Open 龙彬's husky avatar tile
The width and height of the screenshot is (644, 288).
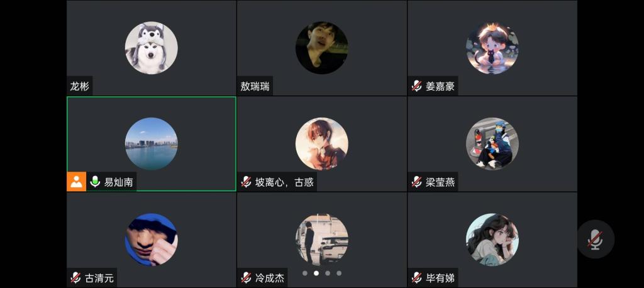point(151,48)
